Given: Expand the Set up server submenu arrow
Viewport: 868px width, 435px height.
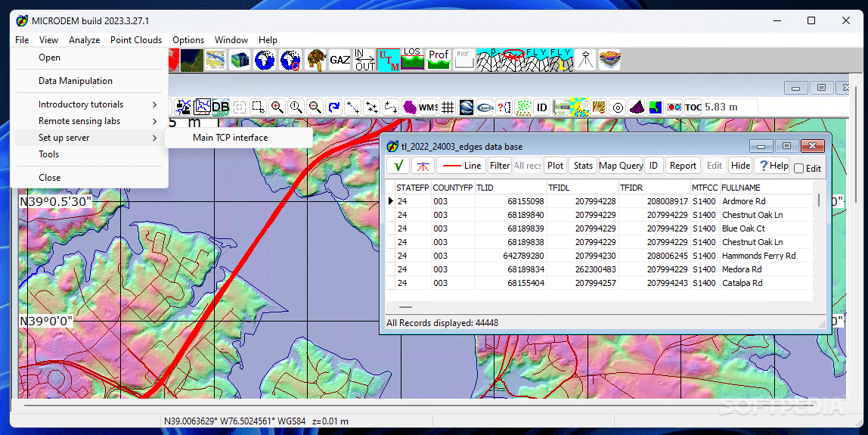Looking at the screenshot, I should pos(155,138).
